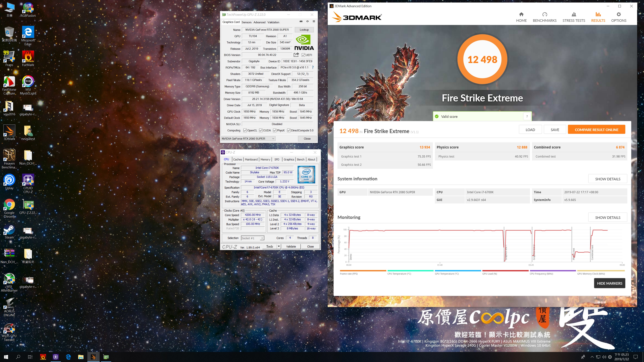Switch to GPU-Z Sensors tab

[x=247, y=22]
